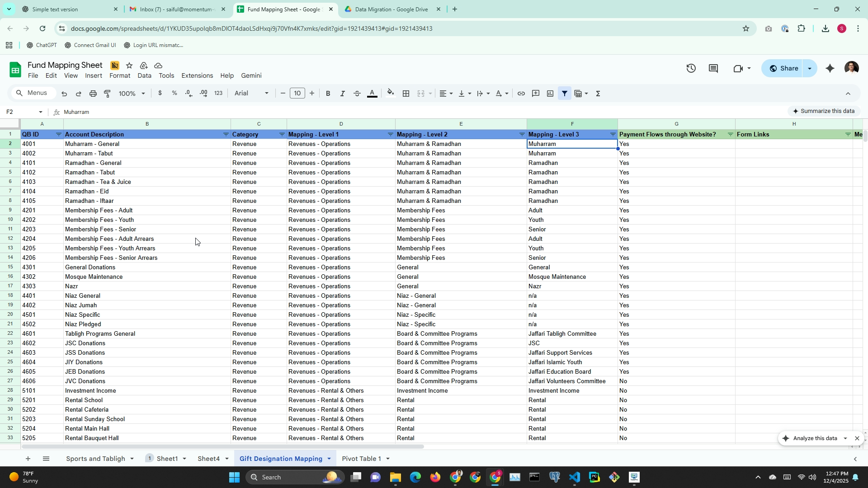
Task: Click the paint format icon
Action: (x=107, y=94)
